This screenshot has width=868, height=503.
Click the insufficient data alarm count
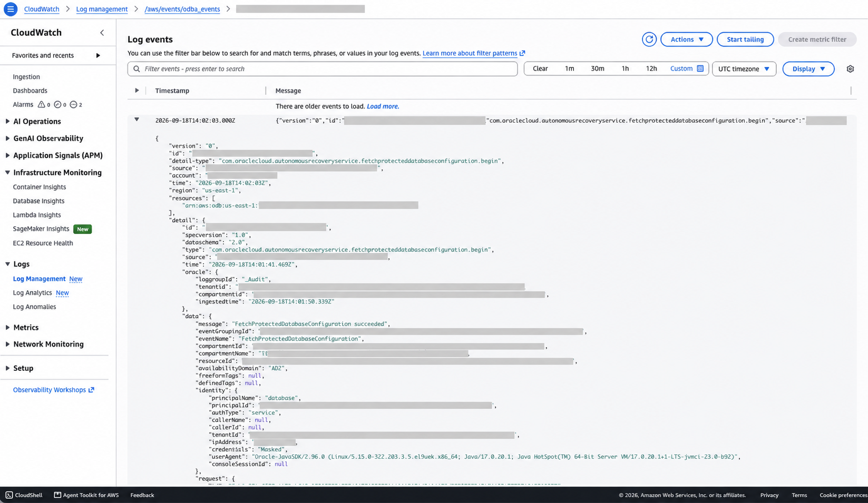tap(76, 105)
